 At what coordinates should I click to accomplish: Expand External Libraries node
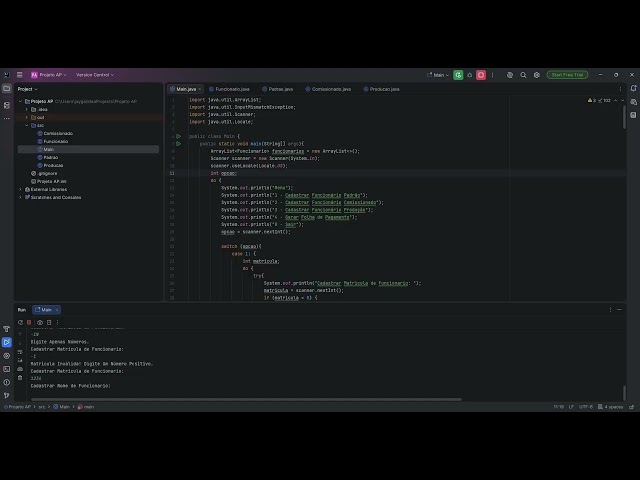pos(20,189)
